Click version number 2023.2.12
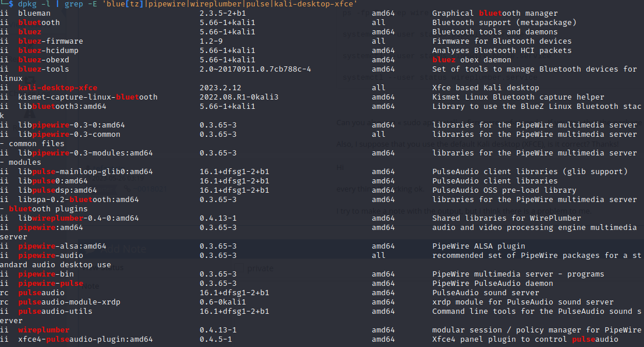644x347 pixels. click(218, 87)
